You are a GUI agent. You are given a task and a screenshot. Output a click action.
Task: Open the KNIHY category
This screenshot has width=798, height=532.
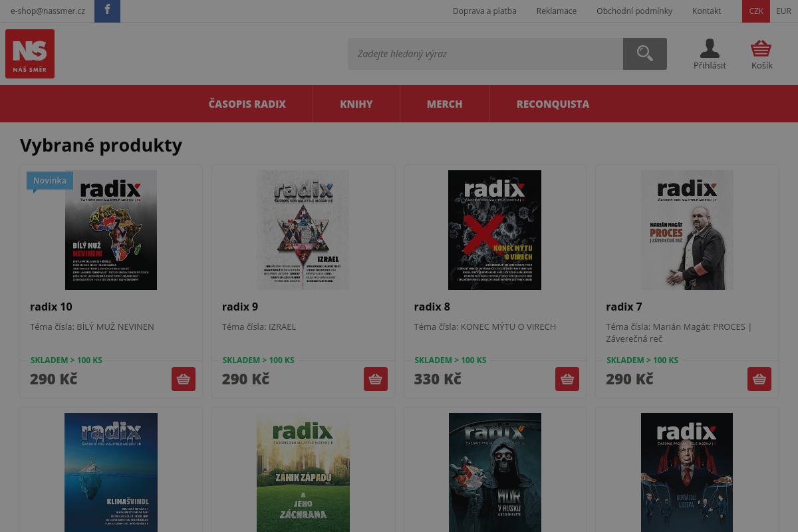pyautogui.click(x=356, y=104)
